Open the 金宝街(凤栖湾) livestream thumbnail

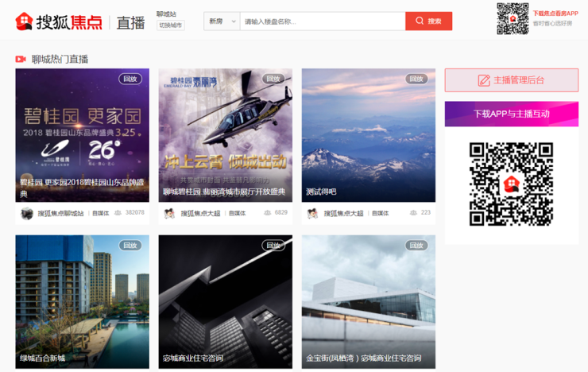(x=369, y=302)
